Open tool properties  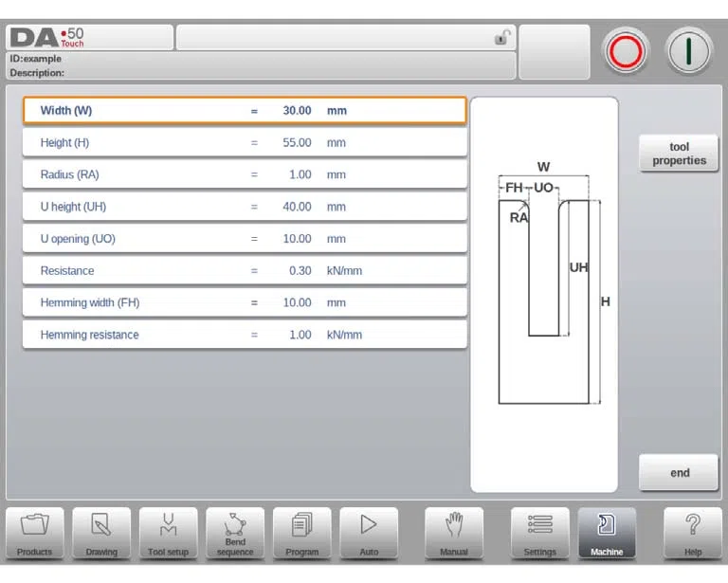[x=679, y=154]
